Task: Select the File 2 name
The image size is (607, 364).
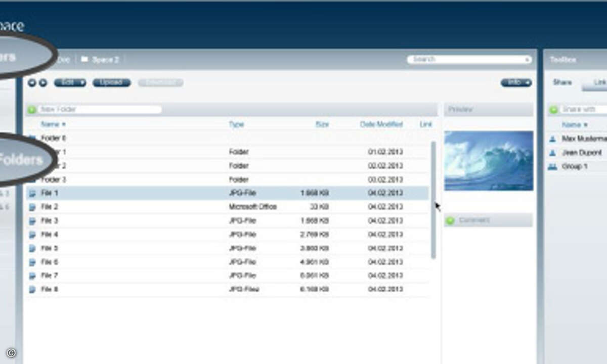Action: pos(50,207)
